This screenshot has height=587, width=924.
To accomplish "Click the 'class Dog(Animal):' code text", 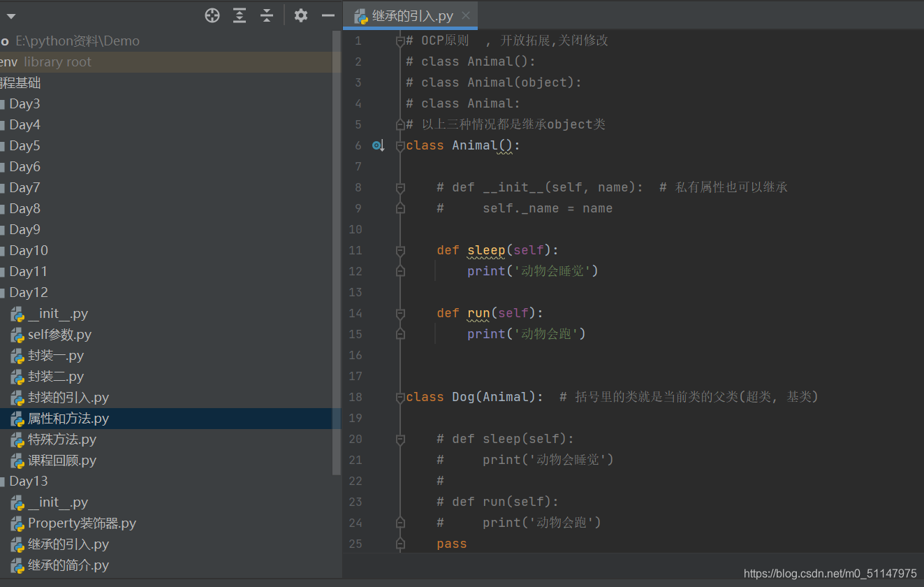I will [475, 397].
